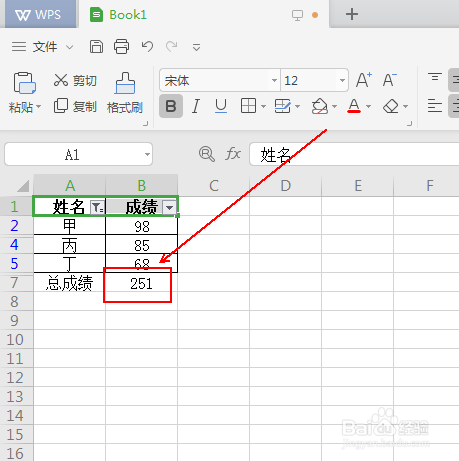
Task: Open the 文件 menu
Action: pos(45,47)
